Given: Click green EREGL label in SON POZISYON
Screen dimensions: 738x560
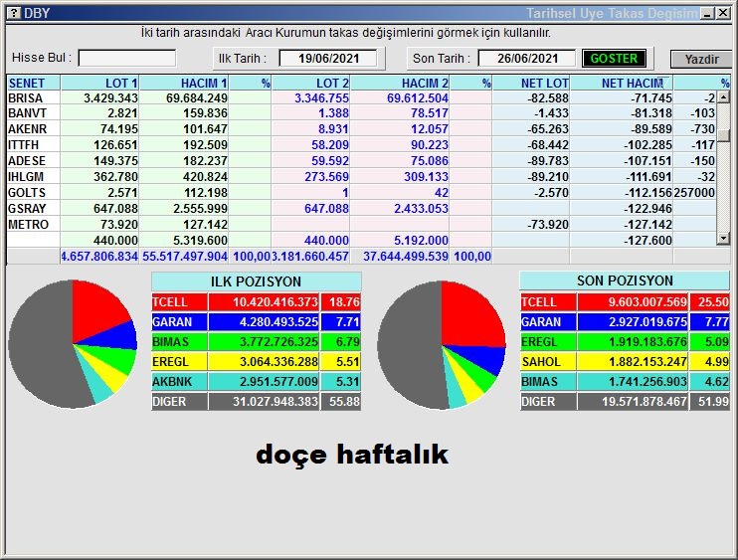Looking at the screenshot, I should pyautogui.click(x=548, y=341).
